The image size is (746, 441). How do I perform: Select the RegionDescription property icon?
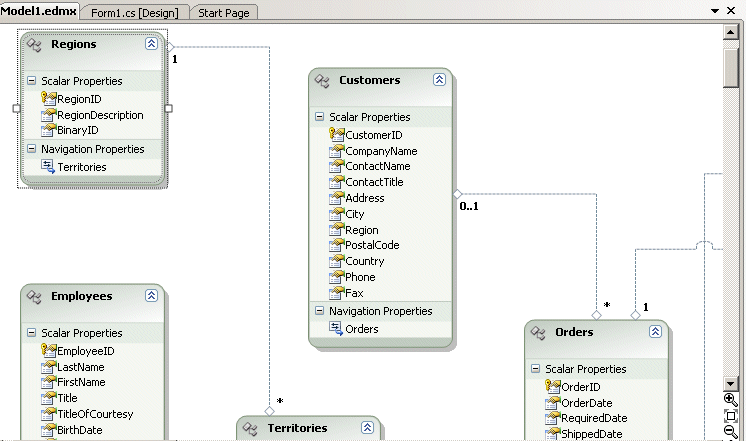pyautogui.click(x=49, y=115)
